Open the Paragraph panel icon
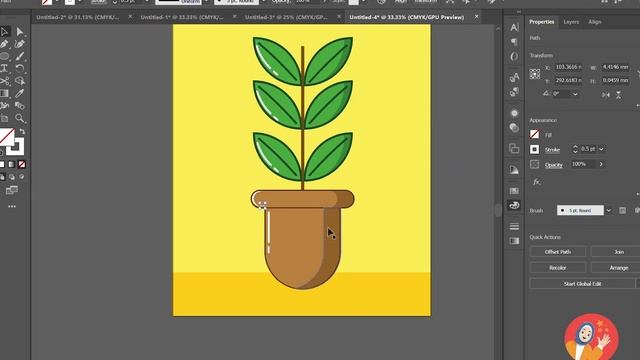 514,42
